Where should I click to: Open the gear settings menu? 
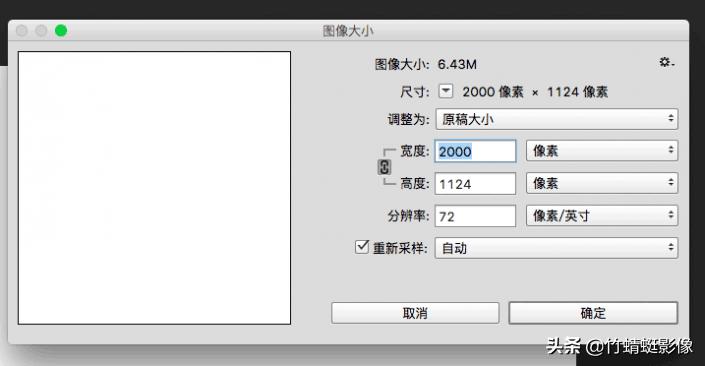(666, 62)
